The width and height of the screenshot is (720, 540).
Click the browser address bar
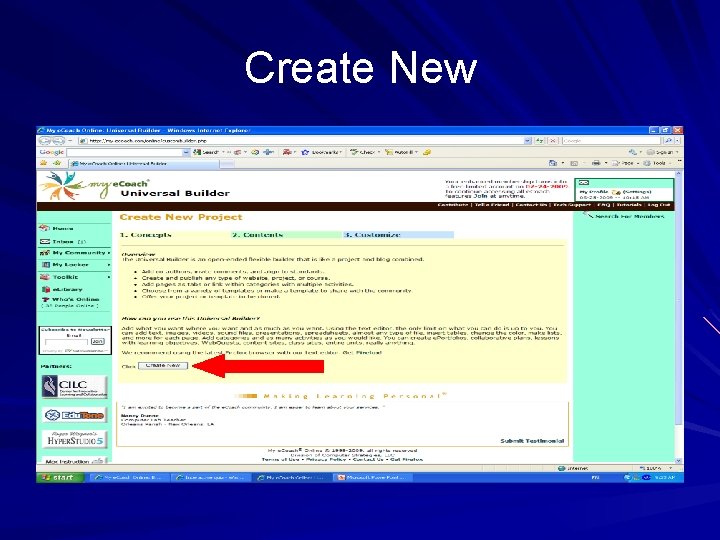tap(301, 141)
